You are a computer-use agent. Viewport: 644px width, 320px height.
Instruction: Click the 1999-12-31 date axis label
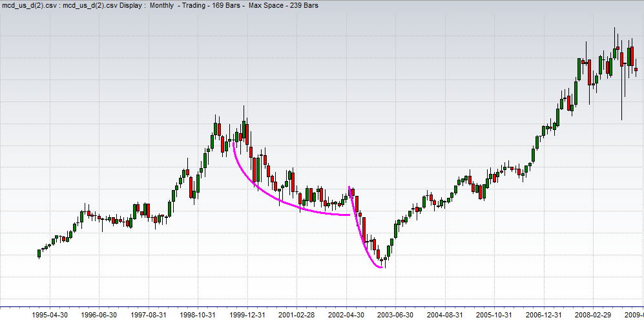point(247,315)
